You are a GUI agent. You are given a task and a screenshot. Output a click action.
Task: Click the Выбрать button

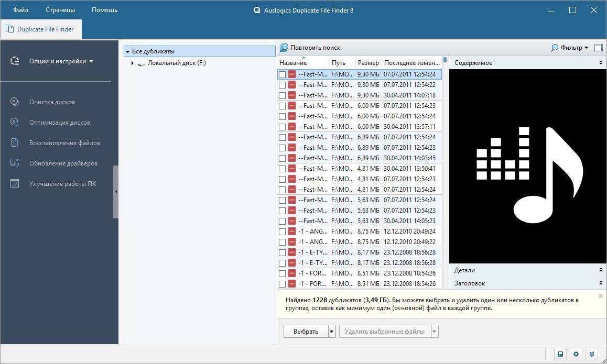[306, 332]
